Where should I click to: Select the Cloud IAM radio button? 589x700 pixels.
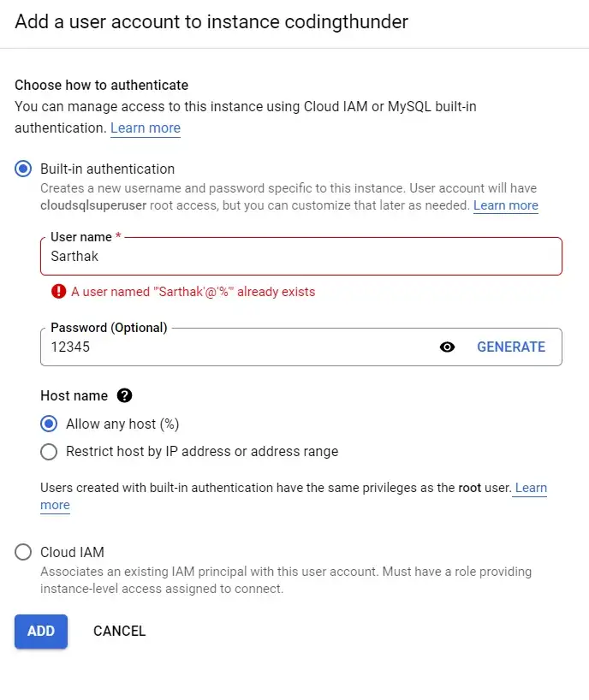(x=23, y=552)
